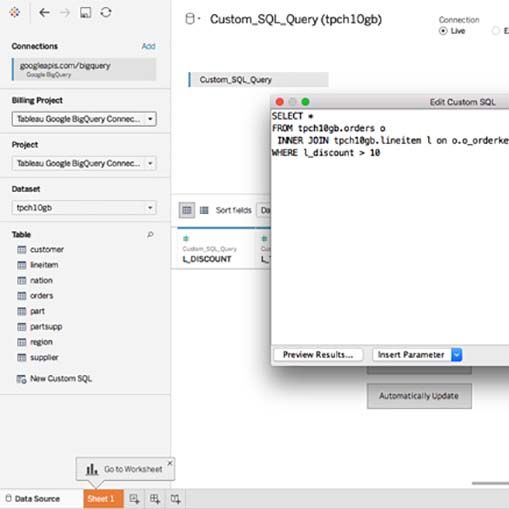This screenshot has width=509, height=509.
Task: Click the L_DISCOUNT column header
Action: point(207,259)
